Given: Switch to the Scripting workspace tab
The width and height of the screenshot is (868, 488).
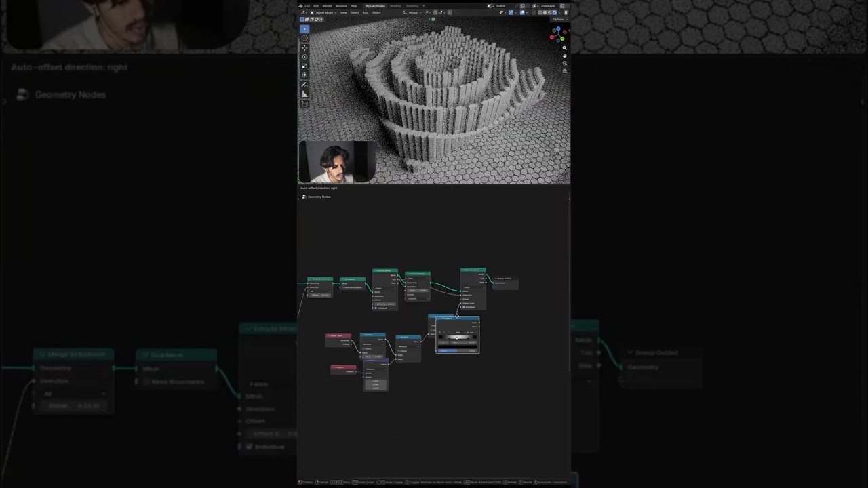Looking at the screenshot, I should (412, 6).
